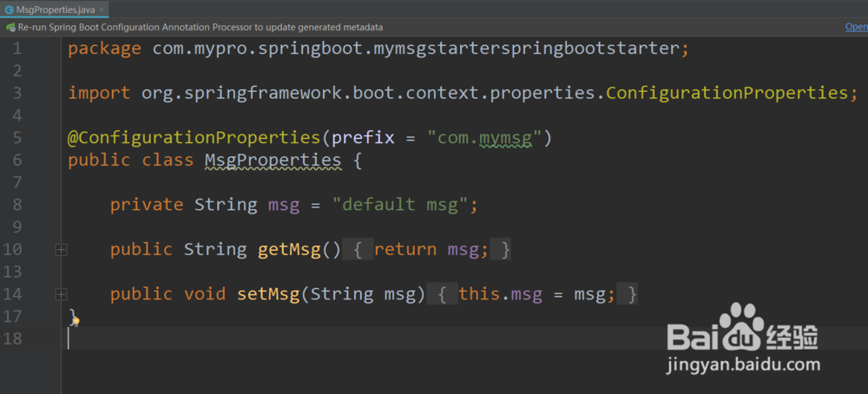This screenshot has height=394, width=868.
Task: Click the yellow intention light bulb icon
Action: [x=76, y=320]
